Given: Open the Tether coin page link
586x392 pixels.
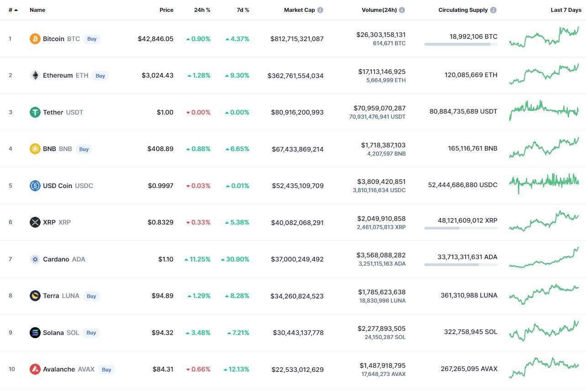Looking at the screenshot, I should 63,112.
